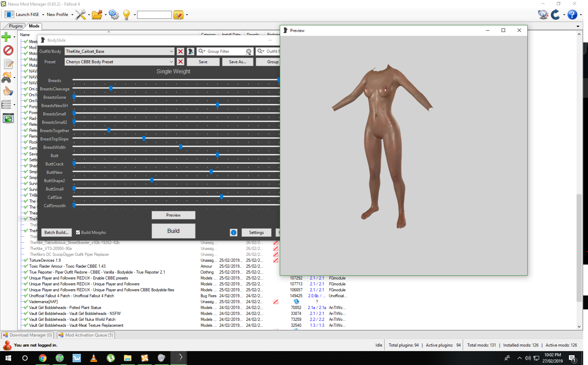Click the yellow tools icon beside the search box
Viewport: 588px width, 365px height.
(178, 15)
